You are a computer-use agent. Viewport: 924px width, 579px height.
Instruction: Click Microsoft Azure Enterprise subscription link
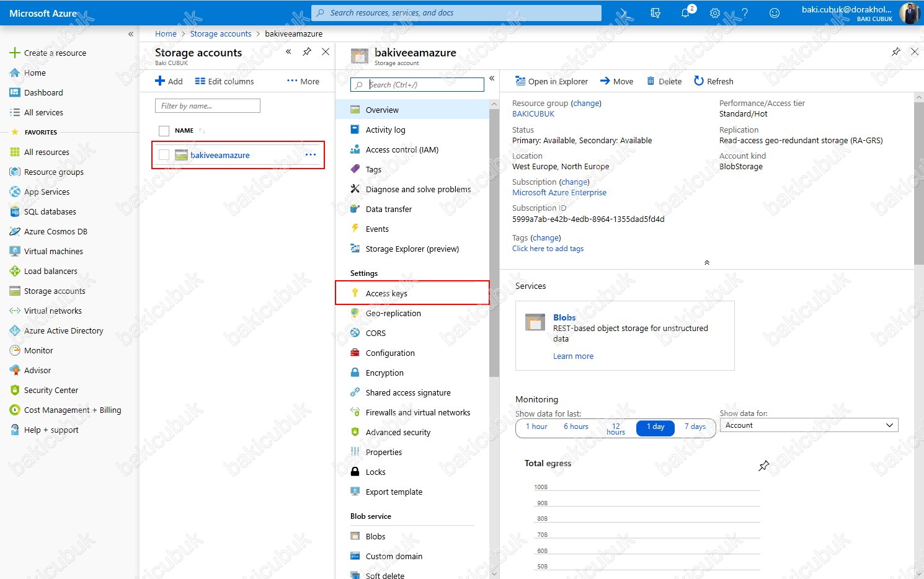pyautogui.click(x=559, y=193)
